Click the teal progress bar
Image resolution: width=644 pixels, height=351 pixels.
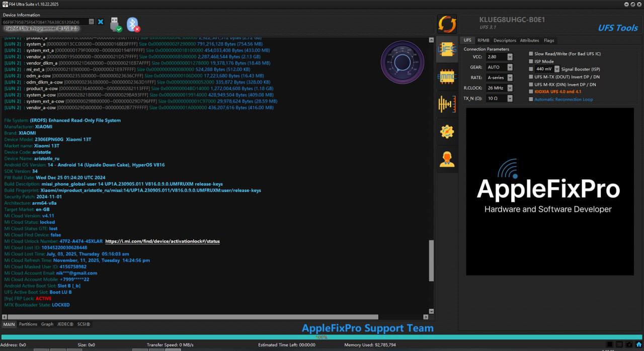pyautogui.click(x=322, y=337)
